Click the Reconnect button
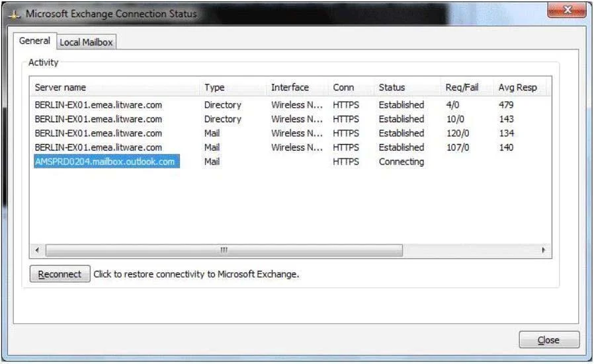Viewport: 594px width, 364px height. (60, 274)
